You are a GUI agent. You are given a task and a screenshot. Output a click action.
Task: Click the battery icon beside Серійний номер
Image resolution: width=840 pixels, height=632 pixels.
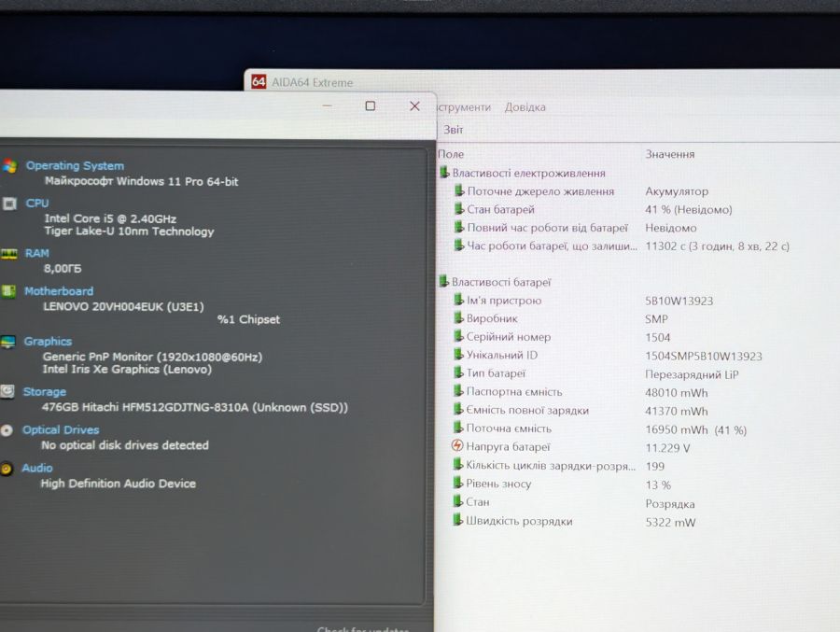point(458,336)
